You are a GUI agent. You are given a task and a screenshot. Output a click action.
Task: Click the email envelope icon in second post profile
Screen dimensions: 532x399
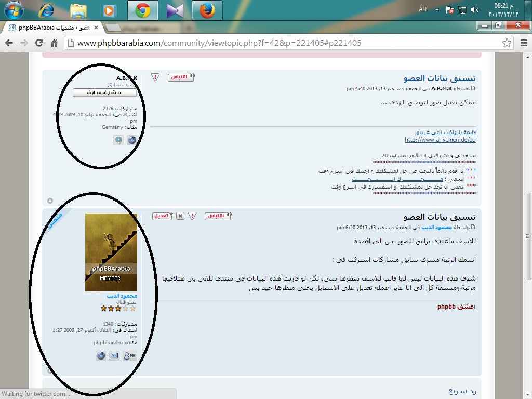114,356
